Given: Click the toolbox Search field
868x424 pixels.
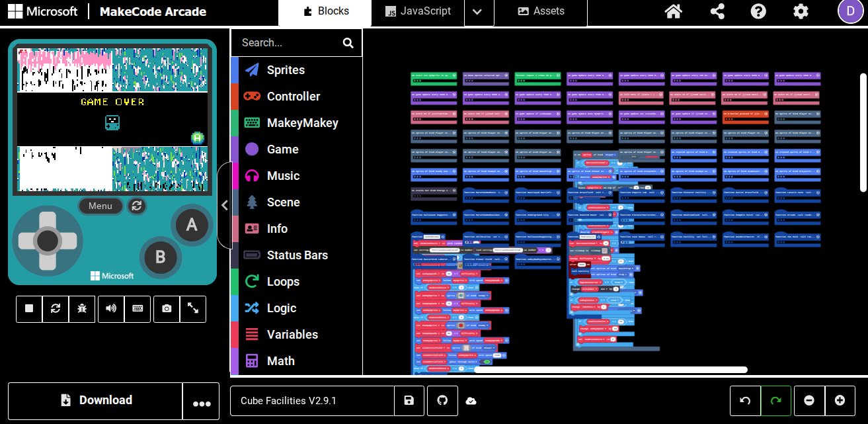Looking at the screenshot, I should [289, 43].
